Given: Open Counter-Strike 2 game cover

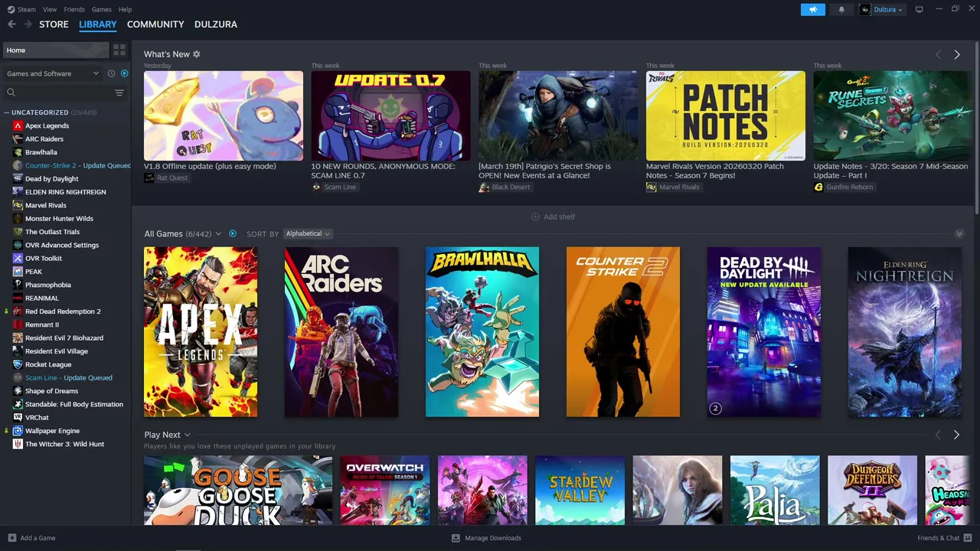Looking at the screenshot, I should pos(623,332).
